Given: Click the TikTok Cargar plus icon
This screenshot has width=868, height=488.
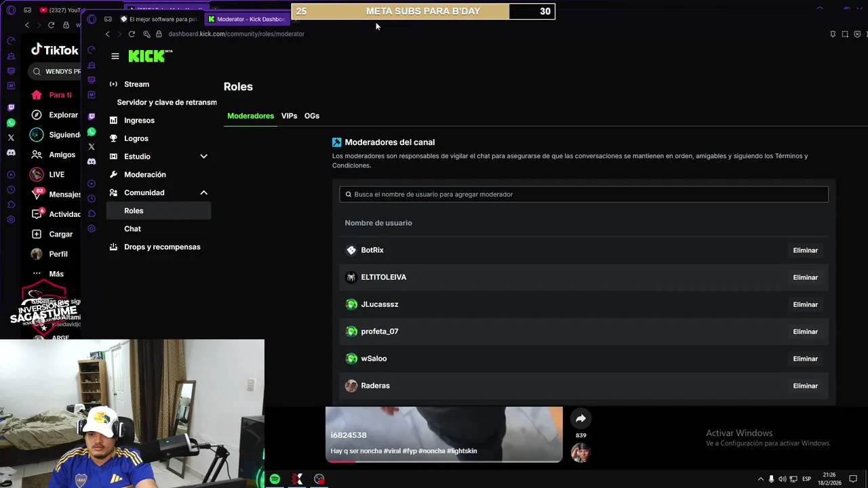Looking at the screenshot, I should point(37,234).
